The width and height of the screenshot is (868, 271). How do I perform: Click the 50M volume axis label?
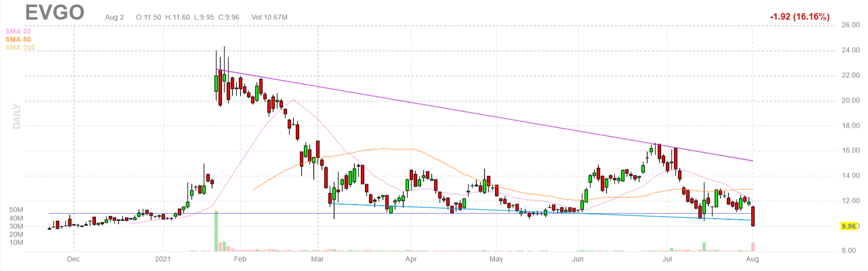(16, 210)
